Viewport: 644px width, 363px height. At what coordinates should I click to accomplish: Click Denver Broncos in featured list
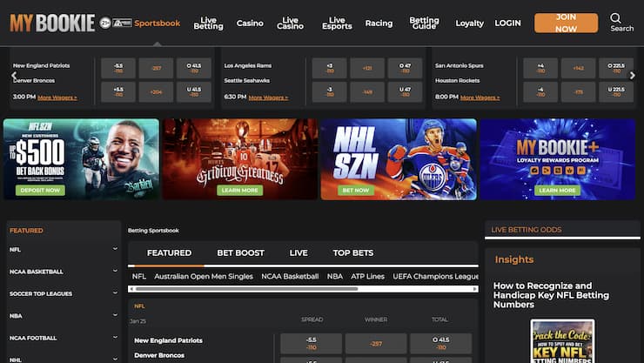pos(159,355)
